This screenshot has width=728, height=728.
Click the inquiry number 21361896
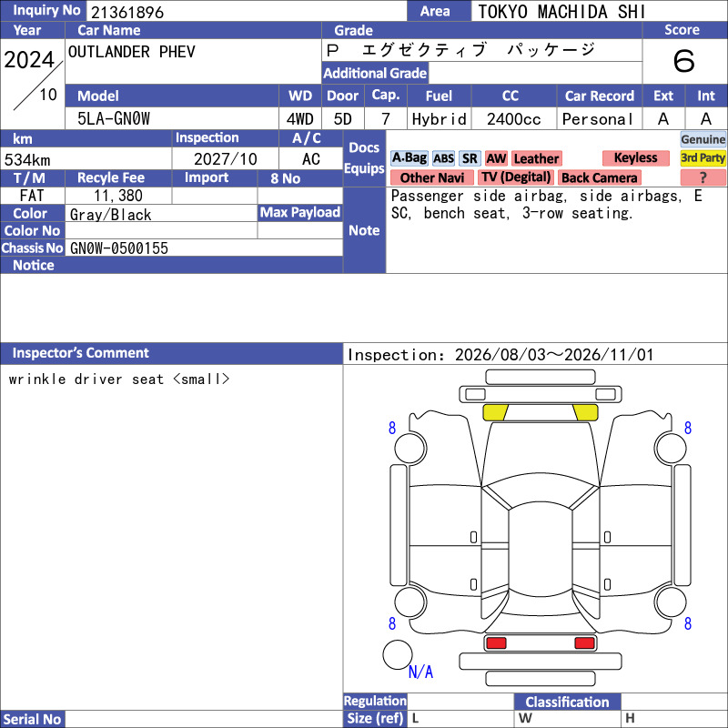tap(127, 12)
